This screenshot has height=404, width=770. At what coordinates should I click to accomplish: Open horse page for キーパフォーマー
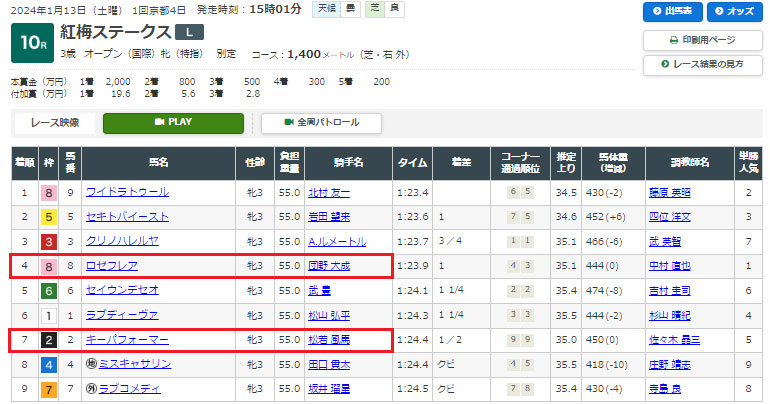[127, 340]
